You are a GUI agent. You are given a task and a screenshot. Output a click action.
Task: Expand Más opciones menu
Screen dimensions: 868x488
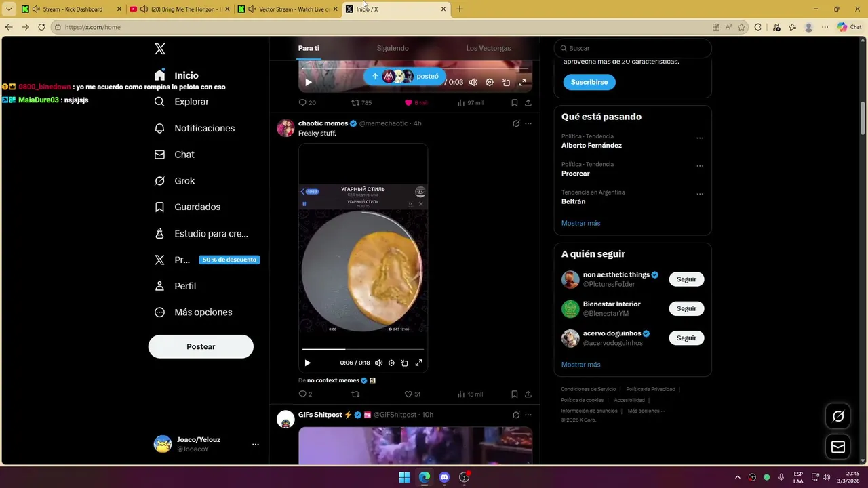(193, 312)
